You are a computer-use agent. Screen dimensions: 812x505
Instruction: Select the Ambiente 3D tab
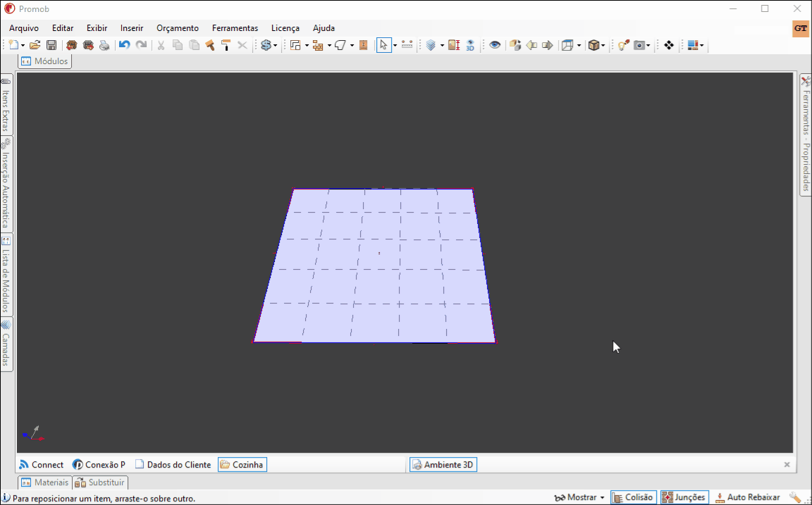[443, 465]
